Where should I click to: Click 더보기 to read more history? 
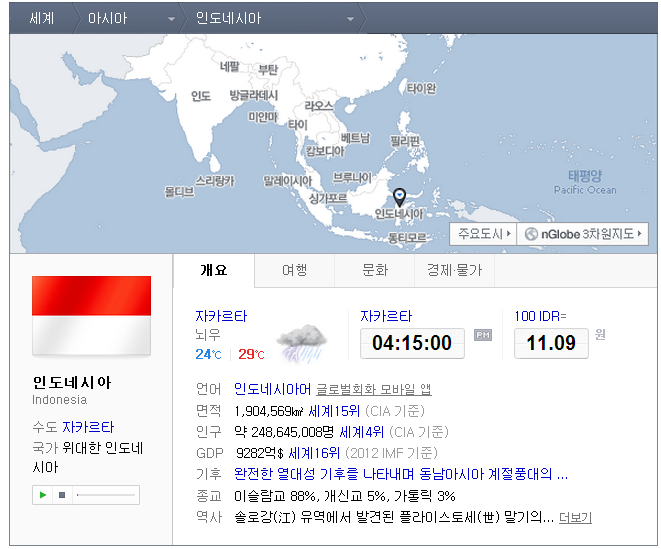pyautogui.click(x=575, y=517)
